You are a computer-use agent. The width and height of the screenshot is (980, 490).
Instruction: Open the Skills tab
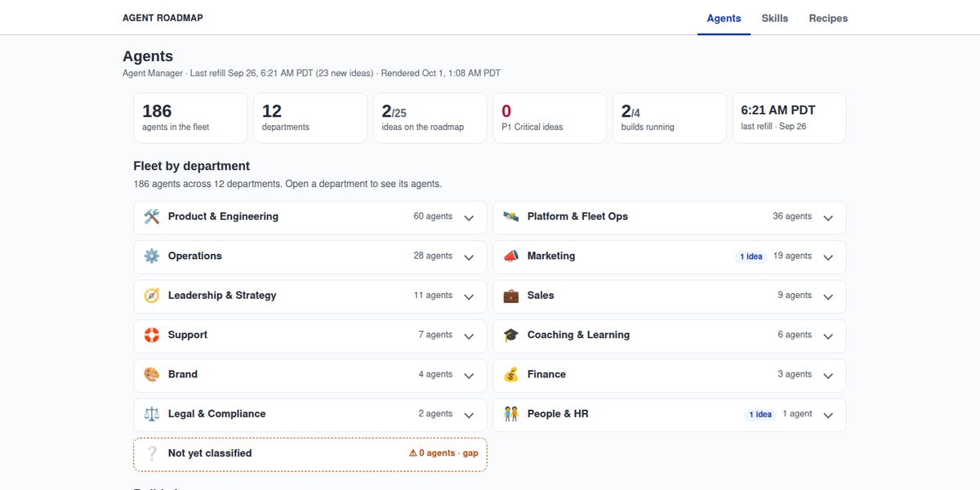pos(775,18)
